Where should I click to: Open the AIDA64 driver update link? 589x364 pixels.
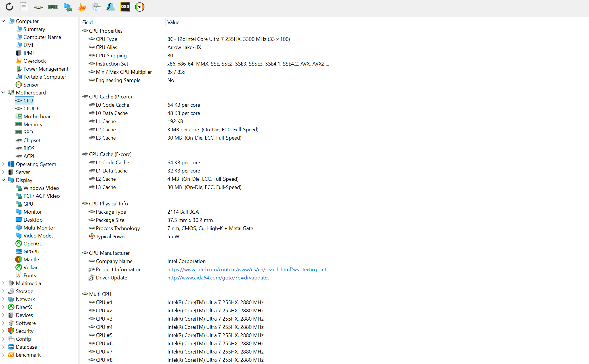click(218, 277)
